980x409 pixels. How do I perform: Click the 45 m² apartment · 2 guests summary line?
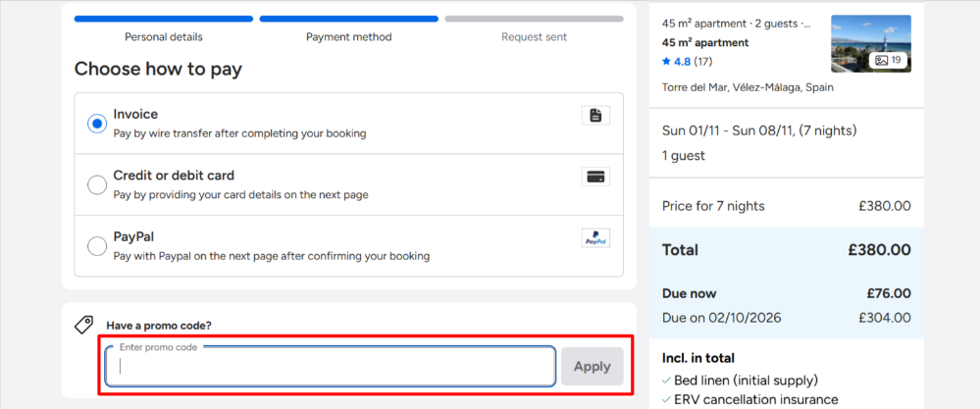737,24
